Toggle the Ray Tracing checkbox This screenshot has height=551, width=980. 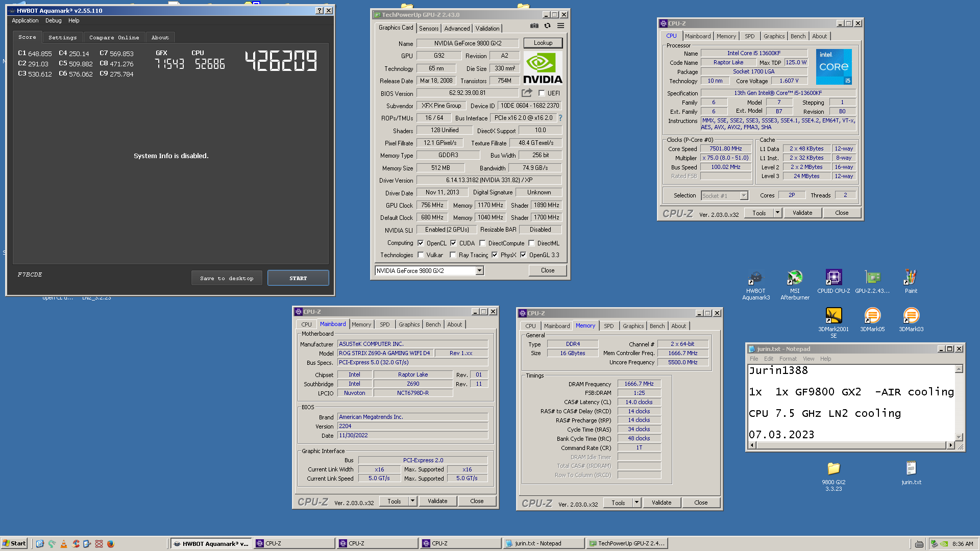[x=453, y=255]
